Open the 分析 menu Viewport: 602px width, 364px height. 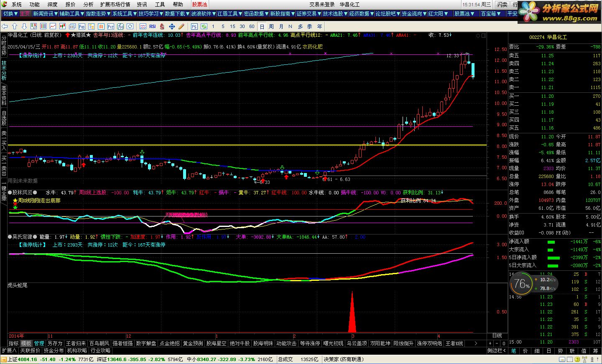pyautogui.click(x=88, y=4)
